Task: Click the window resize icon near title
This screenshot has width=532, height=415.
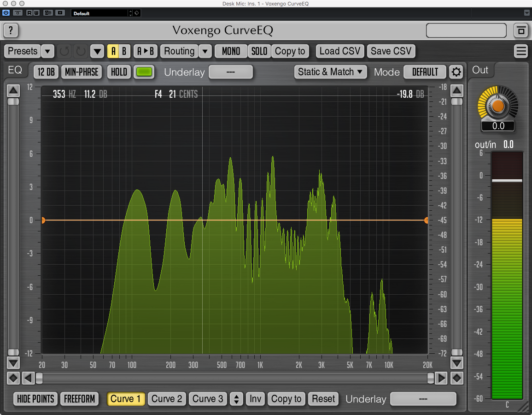Action: click(x=521, y=31)
